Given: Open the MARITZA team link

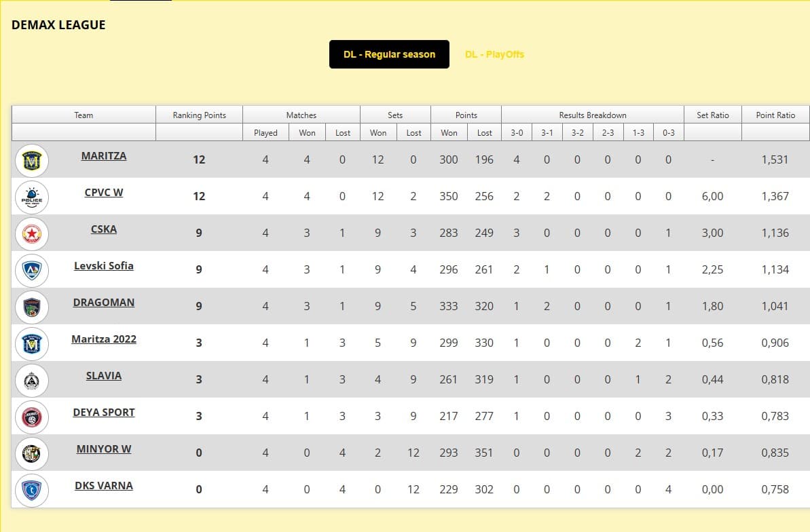Looking at the screenshot, I should click(x=104, y=156).
